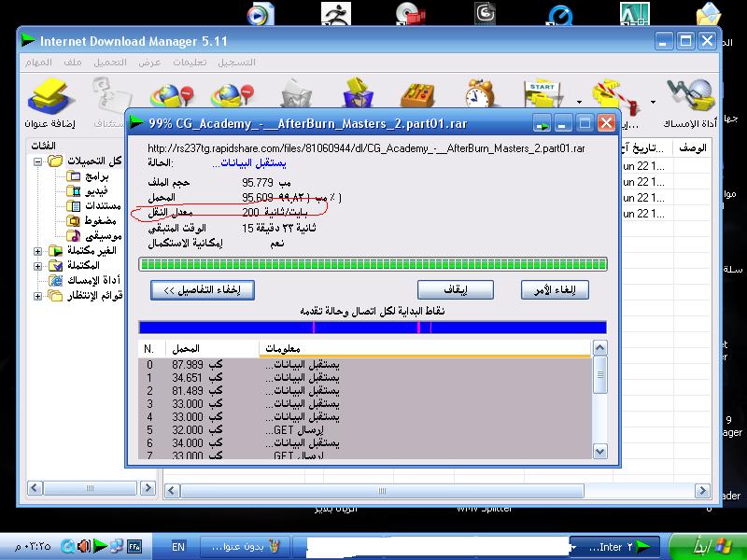Viewport: 747px width, 560px height.
Task: Click the EN language indicator
Action: [x=178, y=547]
